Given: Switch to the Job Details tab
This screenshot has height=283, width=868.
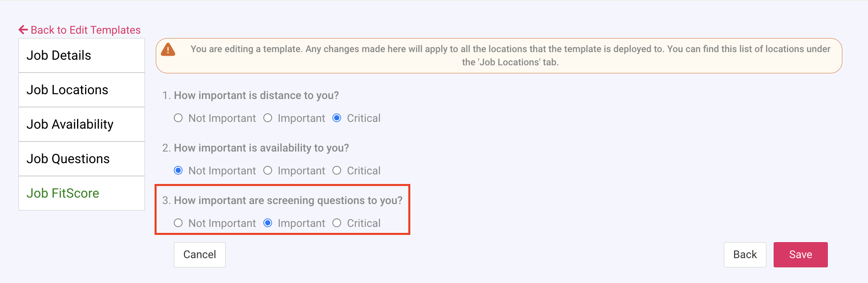Looking at the screenshot, I should (82, 55).
